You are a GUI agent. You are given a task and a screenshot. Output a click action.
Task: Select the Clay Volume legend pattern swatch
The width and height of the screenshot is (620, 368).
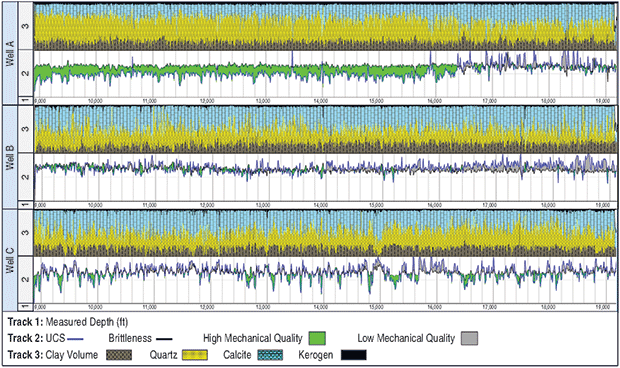tap(119, 355)
